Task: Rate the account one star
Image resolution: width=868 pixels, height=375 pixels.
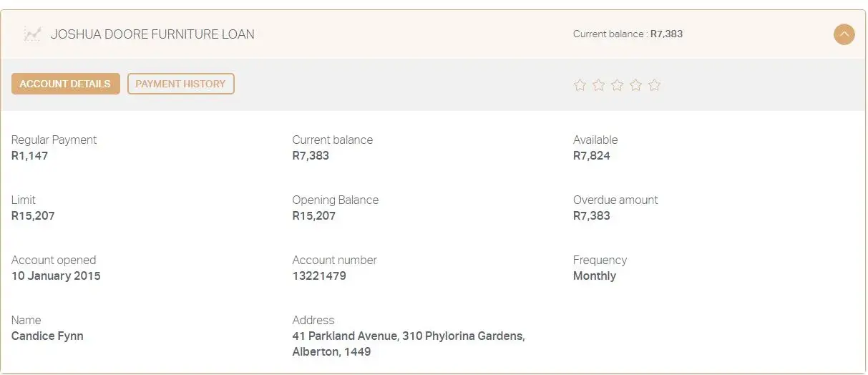Action: point(580,85)
